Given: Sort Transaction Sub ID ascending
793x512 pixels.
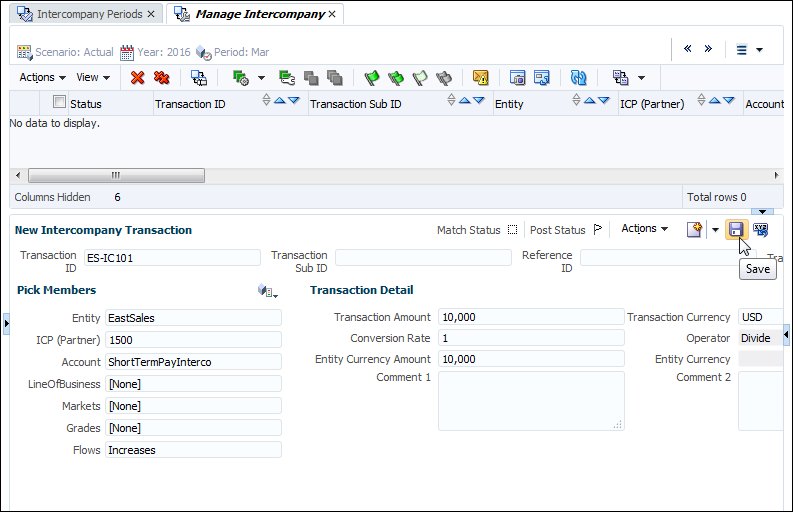Looking at the screenshot, I should click(465, 101).
